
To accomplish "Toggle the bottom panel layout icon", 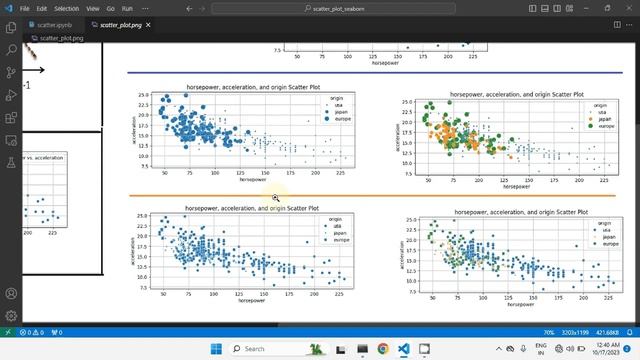I will 544,9.
